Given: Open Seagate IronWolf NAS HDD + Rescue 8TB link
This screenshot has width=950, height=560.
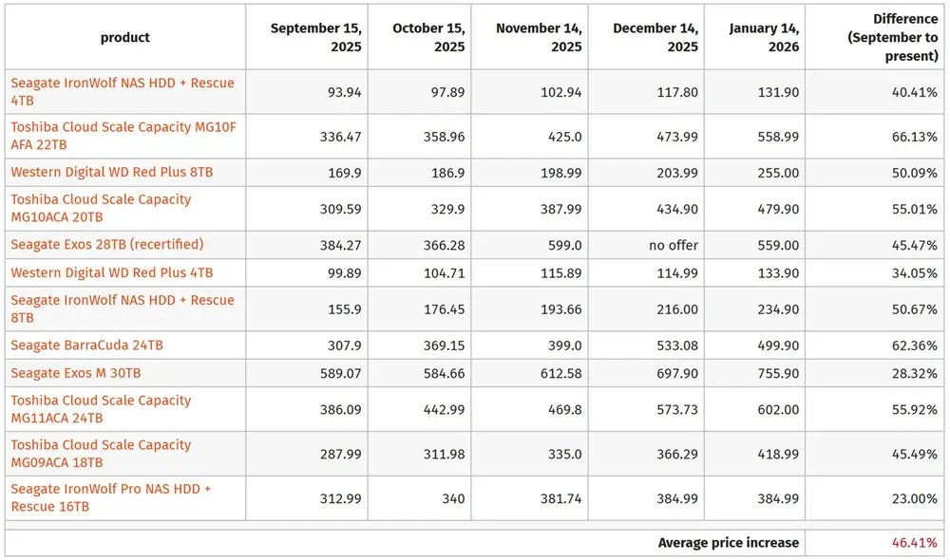Looking at the screenshot, I should tap(122, 300).
